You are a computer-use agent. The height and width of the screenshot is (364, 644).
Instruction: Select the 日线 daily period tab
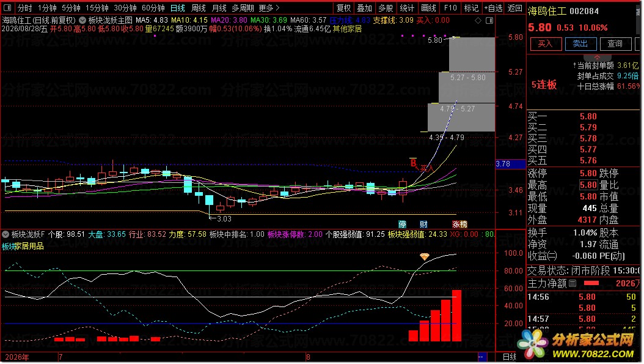pyautogui.click(x=177, y=8)
